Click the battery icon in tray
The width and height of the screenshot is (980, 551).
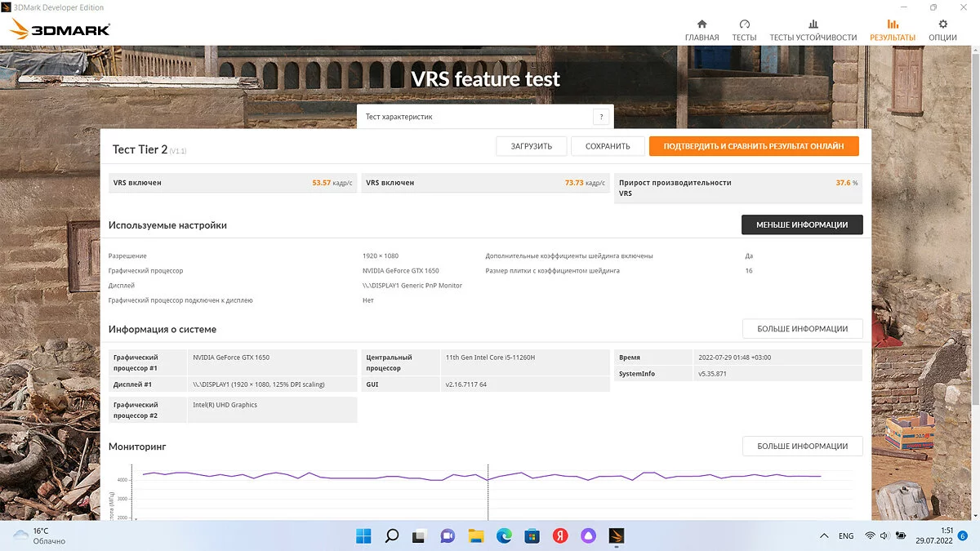click(900, 535)
